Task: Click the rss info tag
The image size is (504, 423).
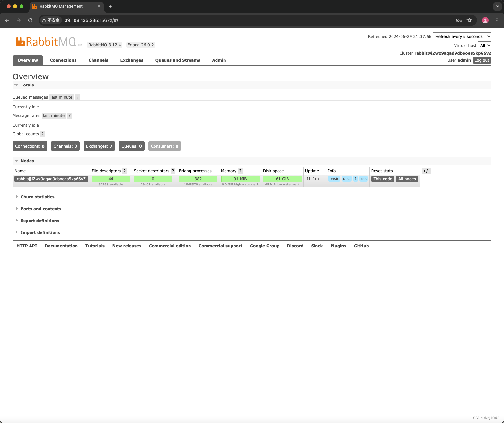Action: coord(363,179)
